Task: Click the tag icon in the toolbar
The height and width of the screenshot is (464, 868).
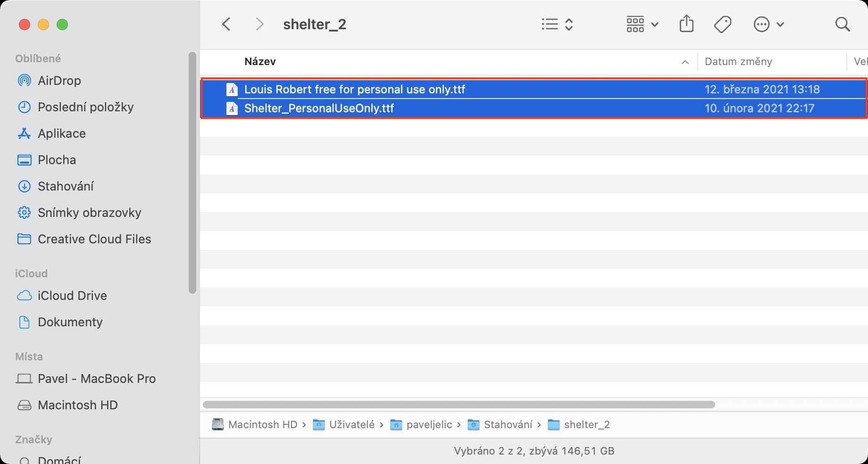Action: coord(722,24)
